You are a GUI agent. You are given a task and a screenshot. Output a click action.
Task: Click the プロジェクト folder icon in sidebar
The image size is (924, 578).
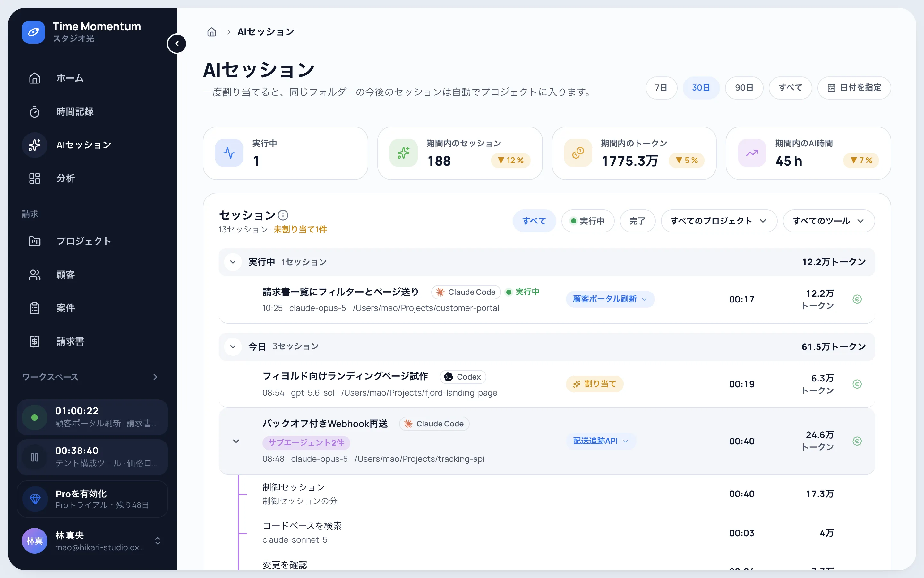tap(35, 241)
